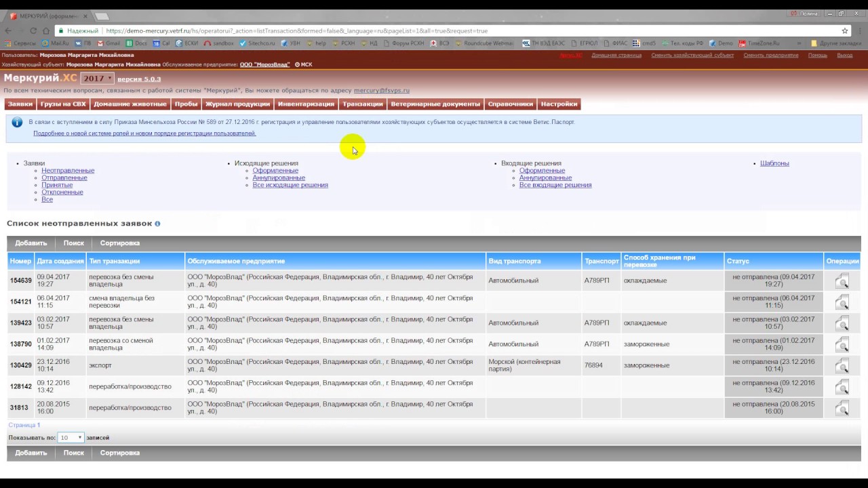Open ЕСКИ bookmark

pos(187,43)
